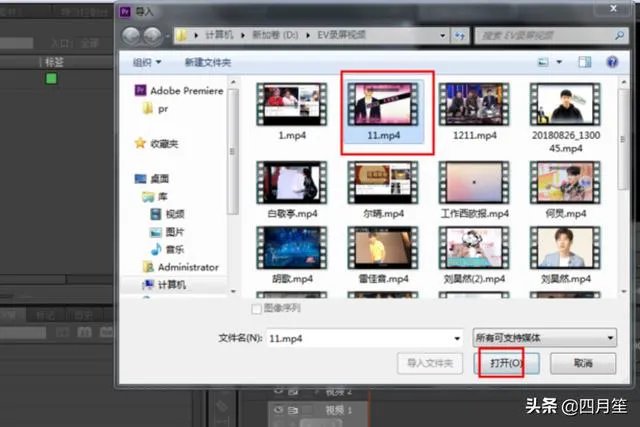The height and width of the screenshot is (427, 640).
Task: Open the 组织 menu
Action: click(147, 62)
